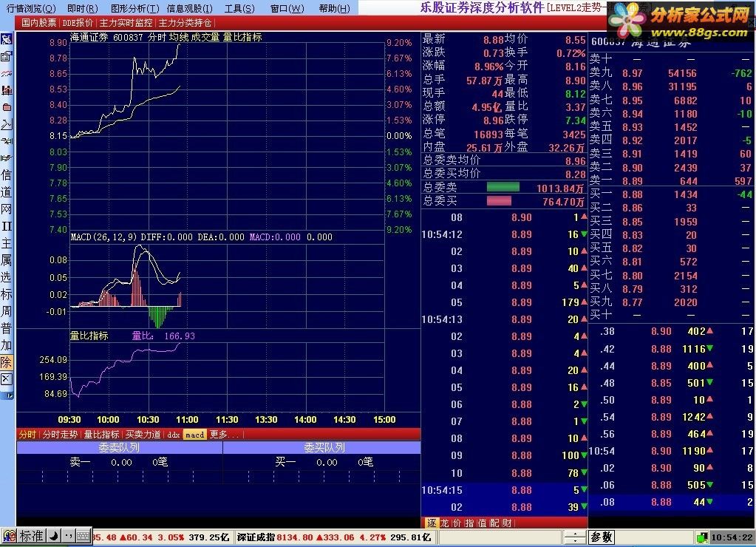Image resolution: width=756 pixels, height=547 pixels.
Task: Open the notepad edit icon in sidebar
Action: (6, 56)
